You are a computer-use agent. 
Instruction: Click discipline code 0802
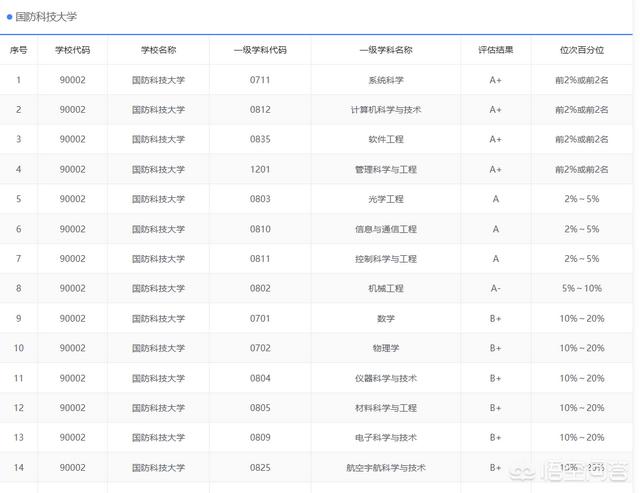pyautogui.click(x=260, y=289)
